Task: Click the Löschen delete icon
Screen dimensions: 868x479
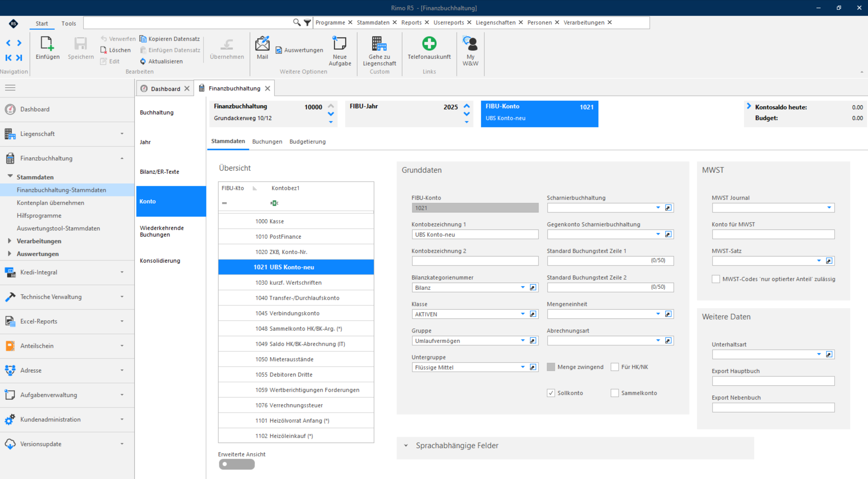Action: [x=103, y=50]
